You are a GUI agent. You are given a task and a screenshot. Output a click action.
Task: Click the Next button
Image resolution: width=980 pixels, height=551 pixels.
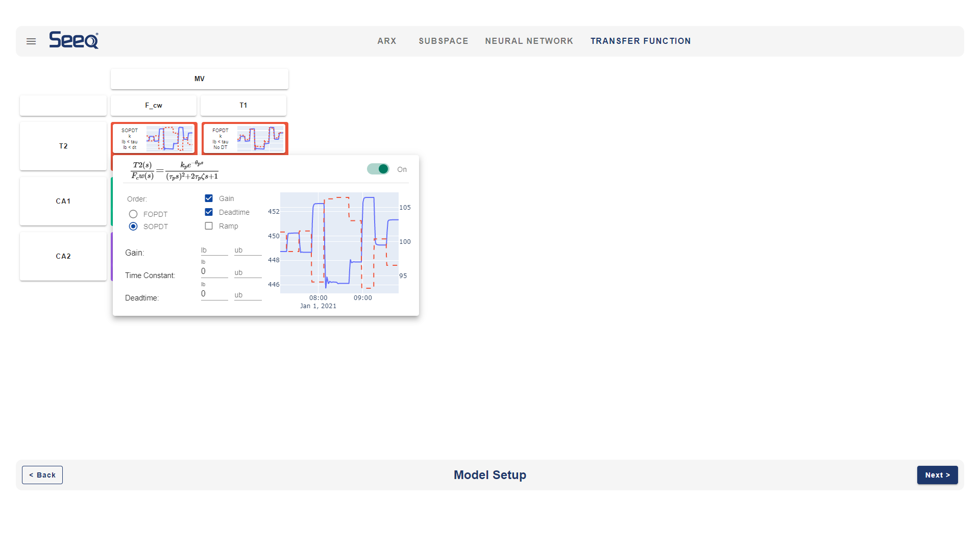point(937,475)
